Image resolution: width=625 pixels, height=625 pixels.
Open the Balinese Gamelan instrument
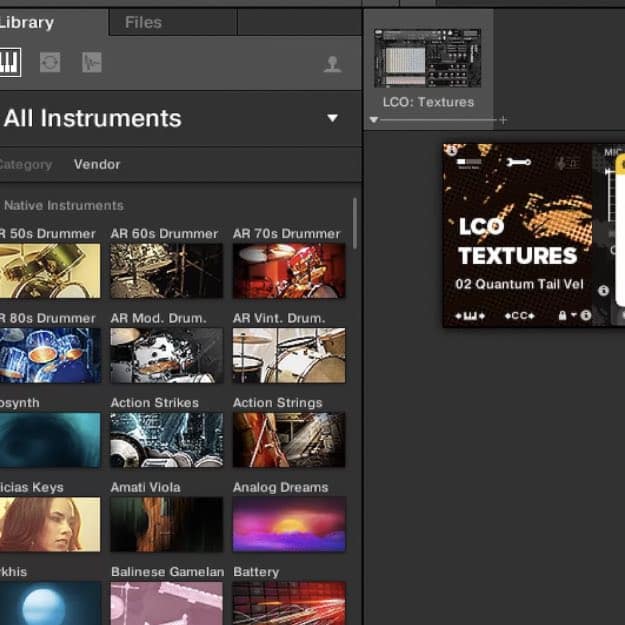[x=167, y=603]
